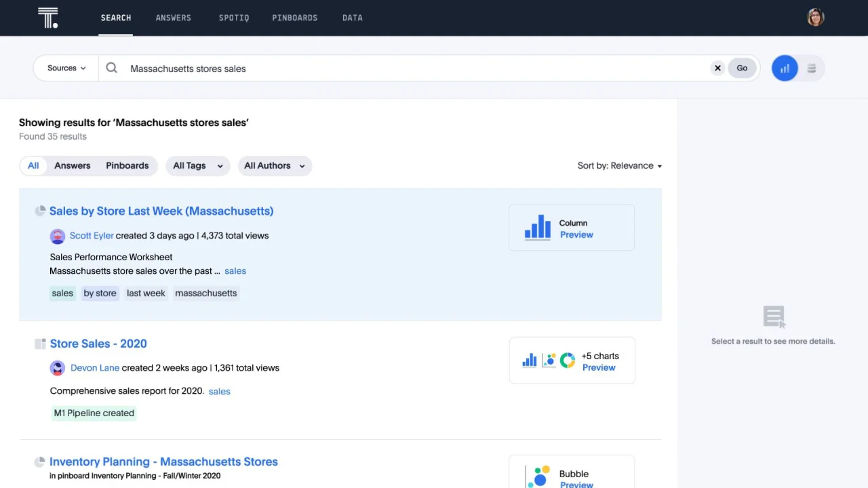Screen dimensions: 868x488
Task: Clear the search query with X icon
Action: [x=717, y=68]
